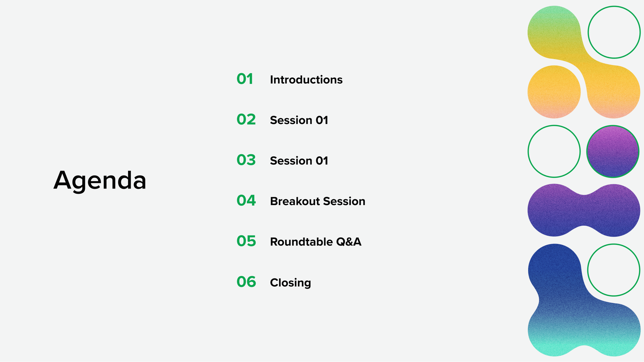
Task: Select the Session 01 text beside 02
Action: tap(299, 120)
